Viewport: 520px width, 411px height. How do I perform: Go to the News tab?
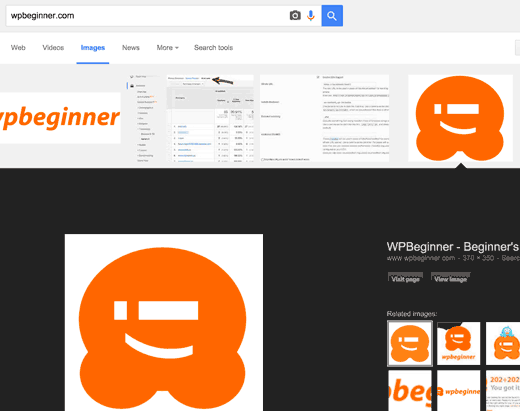(x=131, y=48)
